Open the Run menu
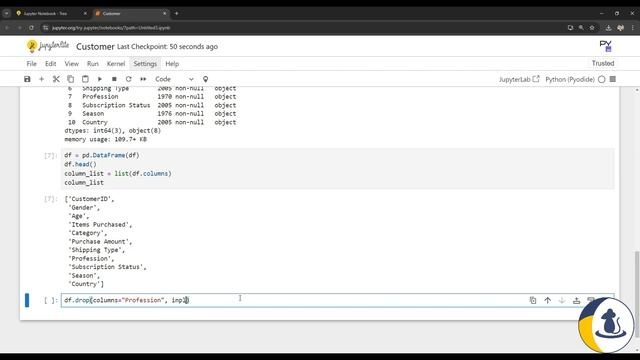This screenshot has width=640, height=360. 93,64
